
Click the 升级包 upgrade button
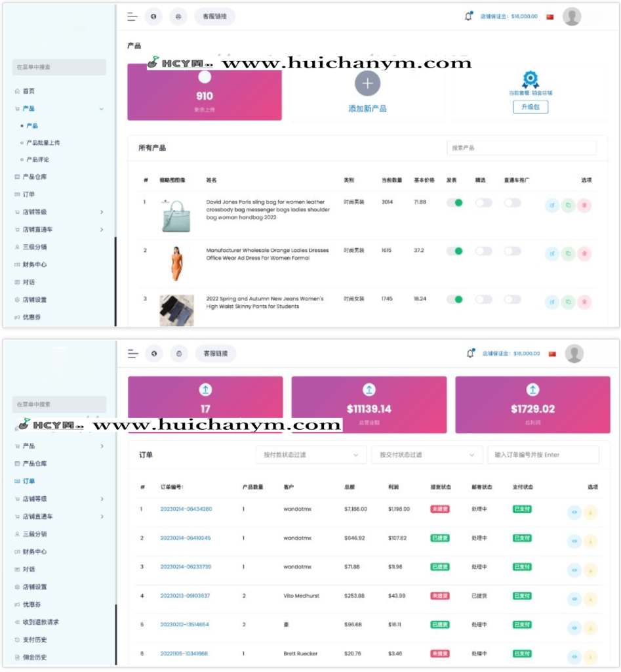(530, 107)
